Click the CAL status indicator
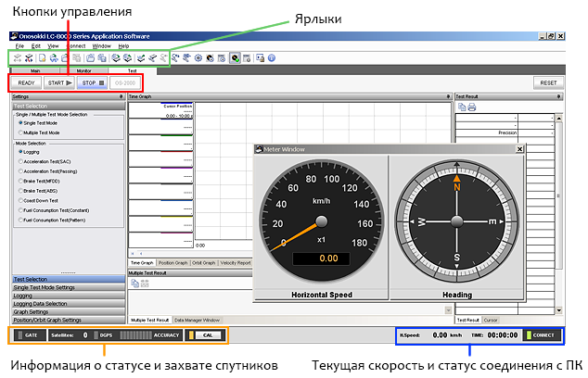 [205, 334]
